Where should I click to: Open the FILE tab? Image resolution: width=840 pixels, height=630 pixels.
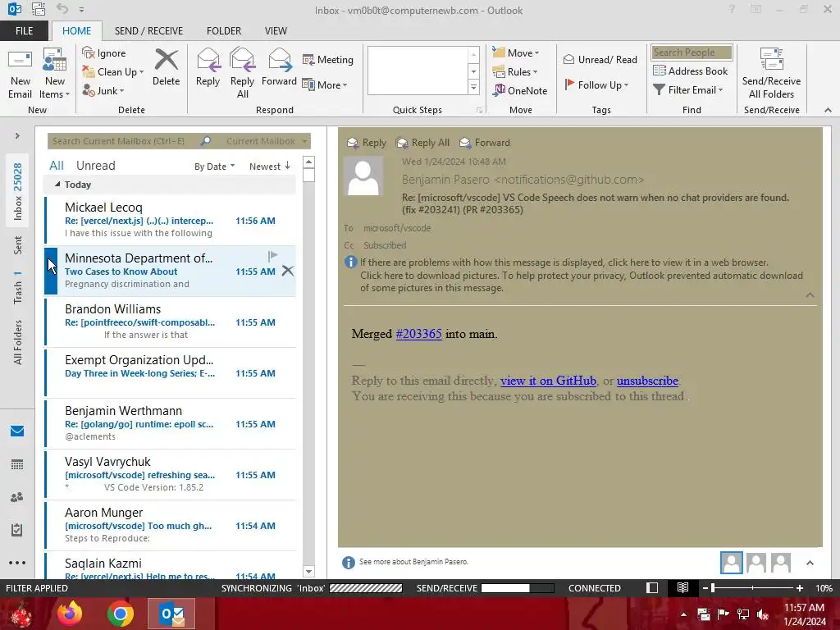pyautogui.click(x=24, y=31)
